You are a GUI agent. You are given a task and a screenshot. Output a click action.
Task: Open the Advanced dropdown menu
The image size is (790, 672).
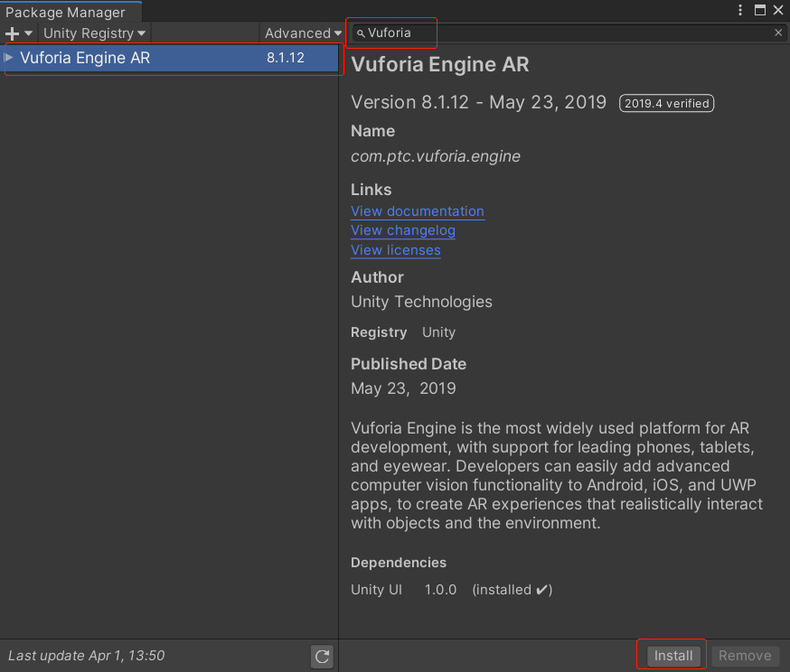(x=303, y=33)
